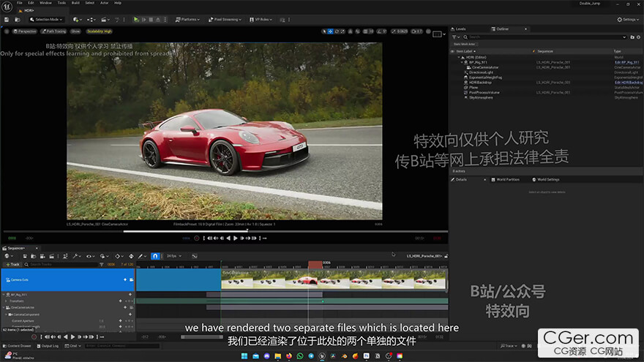Click the Sequencer play button in bottom controls

[x=72, y=337]
